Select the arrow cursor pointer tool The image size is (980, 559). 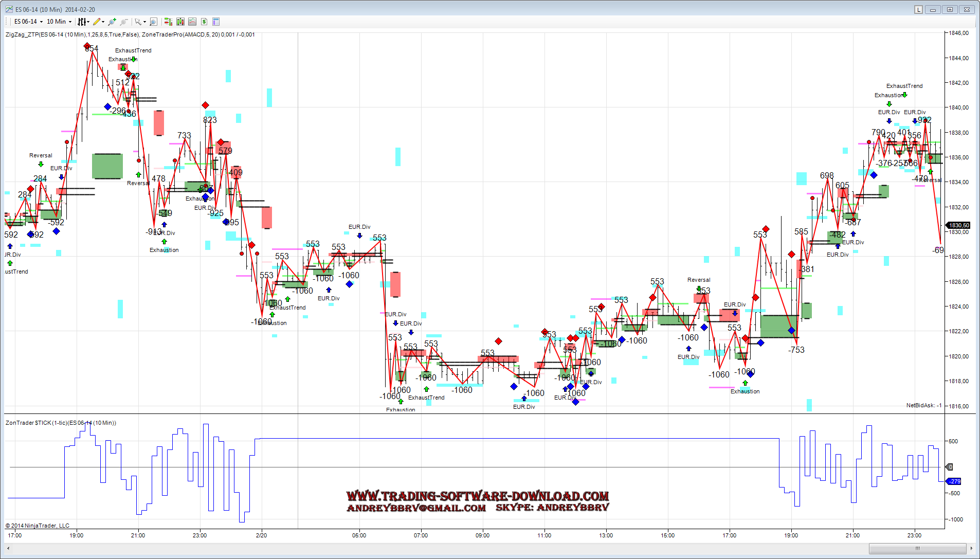[138, 22]
